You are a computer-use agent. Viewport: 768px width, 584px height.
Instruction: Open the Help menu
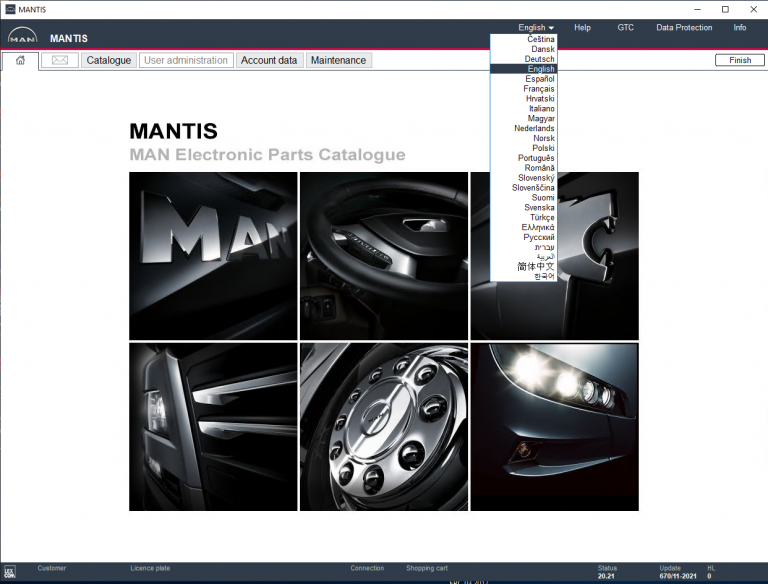point(582,27)
